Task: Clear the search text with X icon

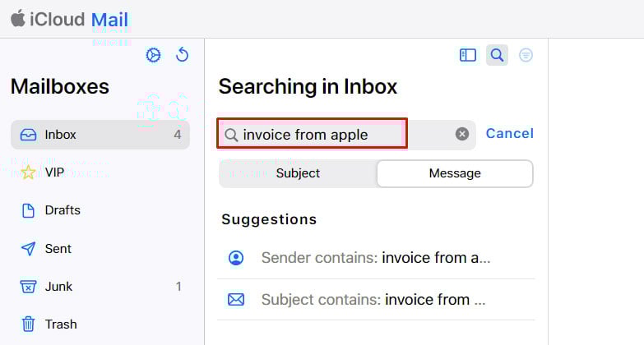Action: pos(462,134)
